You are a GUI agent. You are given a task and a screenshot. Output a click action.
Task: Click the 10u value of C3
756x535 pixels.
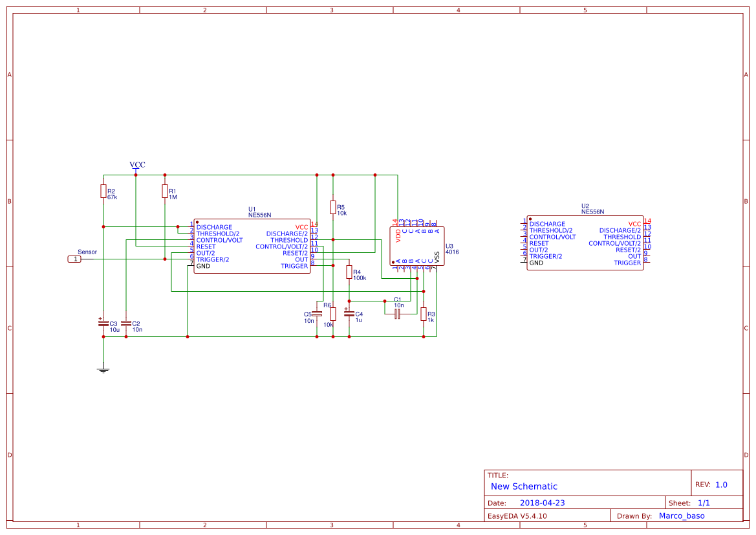coord(114,330)
